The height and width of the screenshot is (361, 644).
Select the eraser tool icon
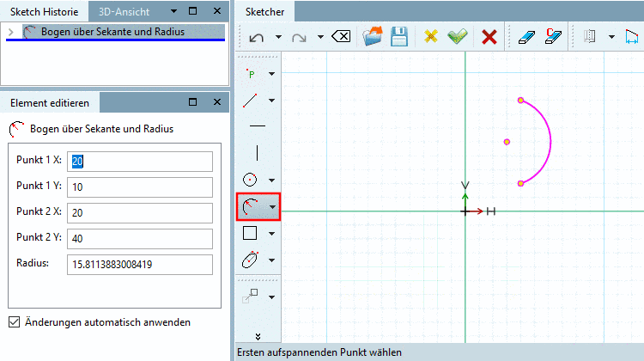(x=526, y=38)
